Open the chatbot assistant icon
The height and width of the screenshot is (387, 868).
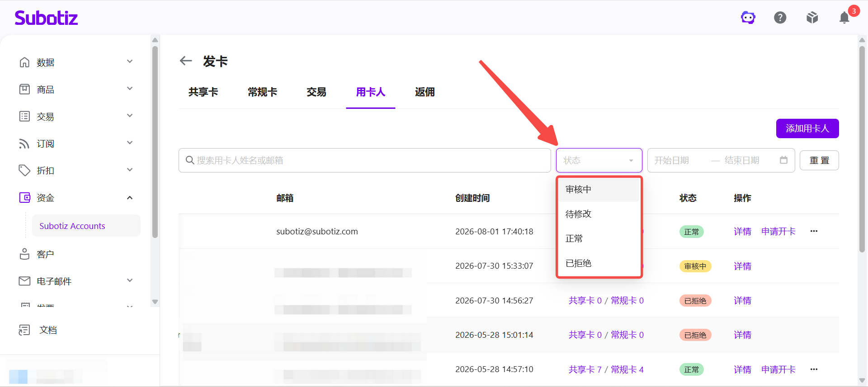(x=748, y=18)
